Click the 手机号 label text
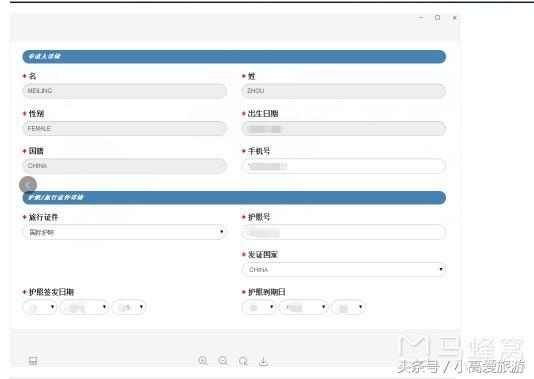 [259, 151]
